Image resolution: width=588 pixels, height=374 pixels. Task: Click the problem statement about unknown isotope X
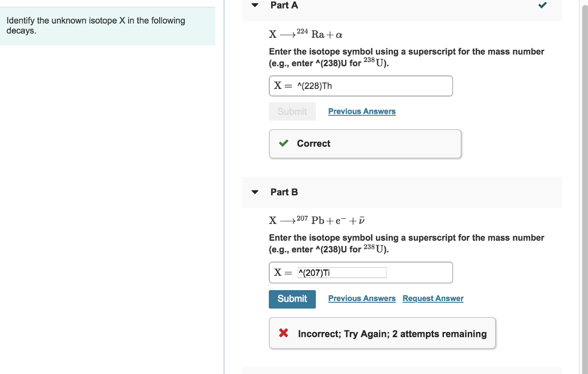click(95, 25)
